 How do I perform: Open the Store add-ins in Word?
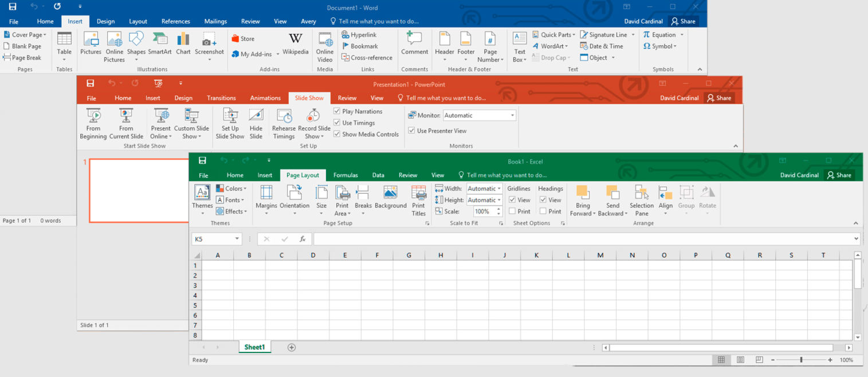point(243,38)
